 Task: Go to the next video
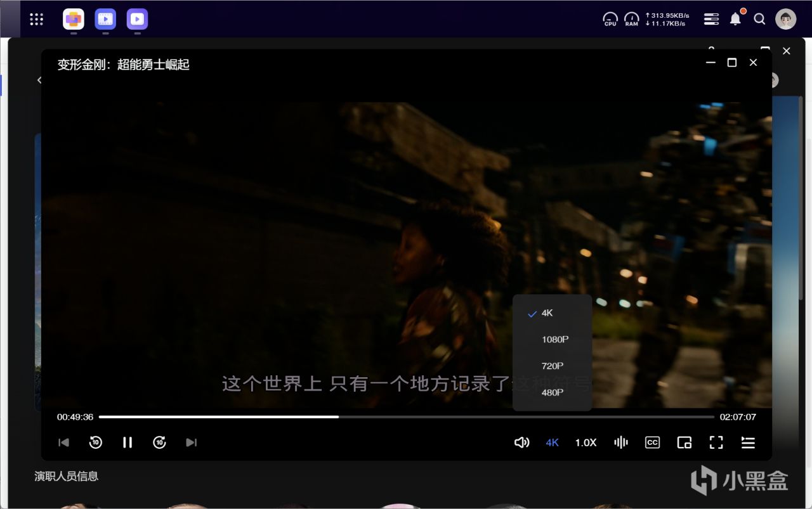click(192, 442)
